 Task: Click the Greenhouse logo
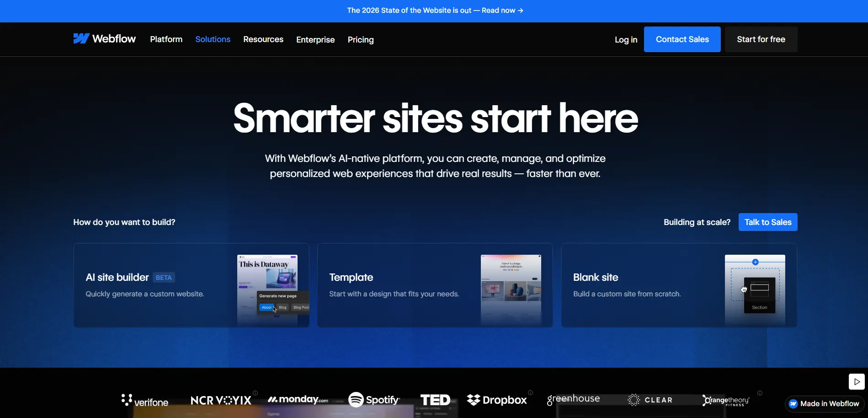coord(573,399)
